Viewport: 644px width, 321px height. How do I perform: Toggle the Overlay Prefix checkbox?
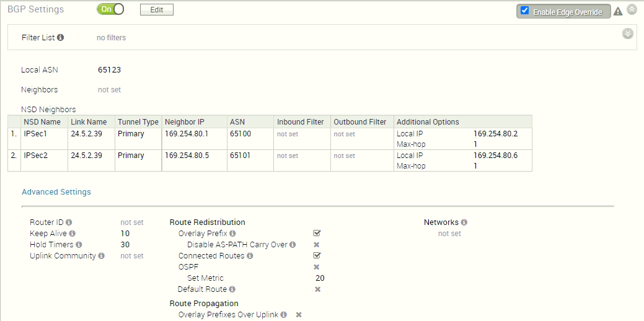(x=317, y=233)
